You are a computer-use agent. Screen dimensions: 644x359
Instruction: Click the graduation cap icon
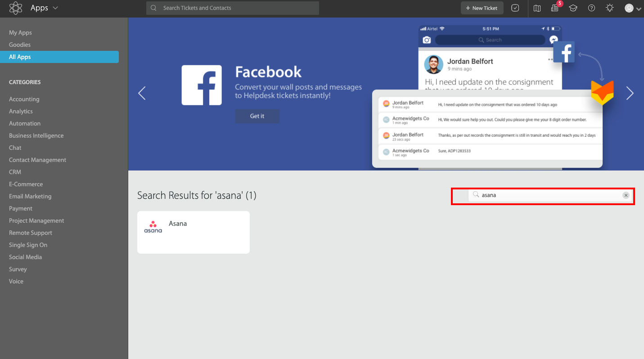(573, 8)
